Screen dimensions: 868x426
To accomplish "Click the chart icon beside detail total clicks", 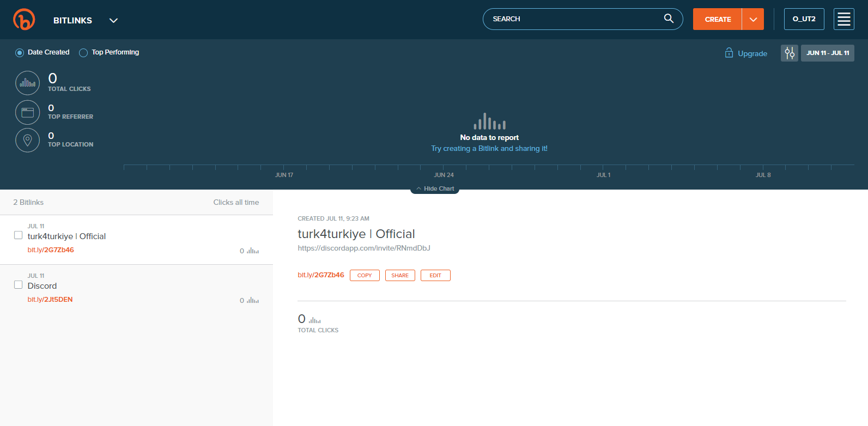I will (x=315, y=320).
